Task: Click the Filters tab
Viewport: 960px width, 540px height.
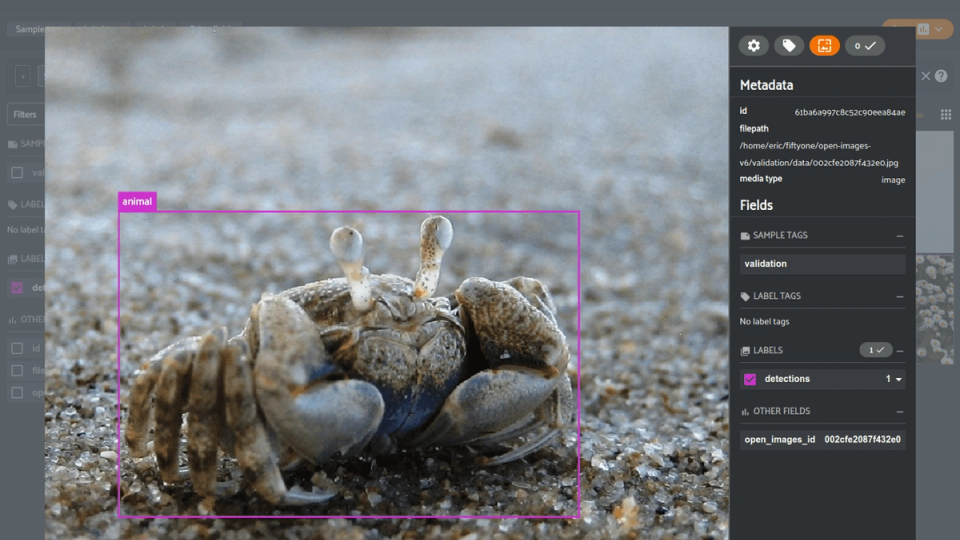Action: click(25, 114)
